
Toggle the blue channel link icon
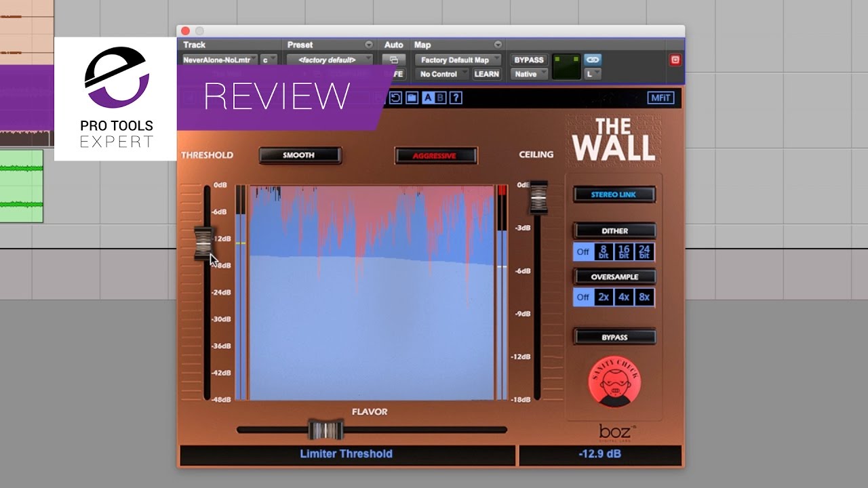click(x=593, y=60)
